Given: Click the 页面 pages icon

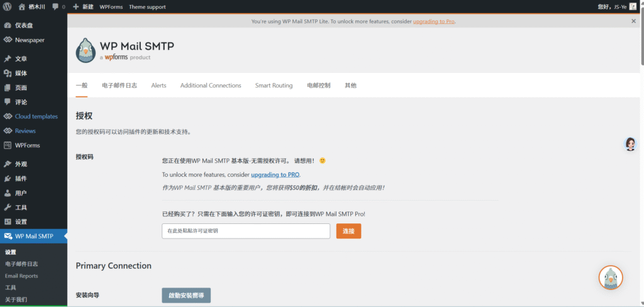Looking at the screenshot, I should 8,87.
